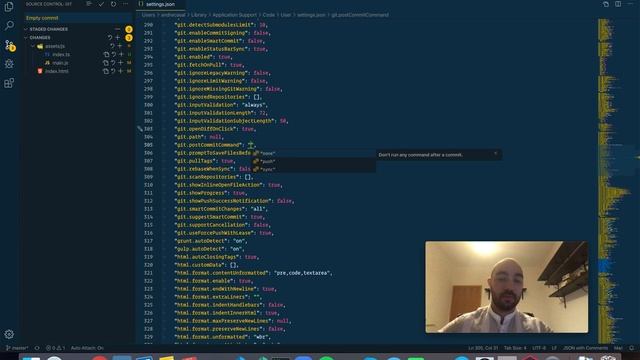The image size is (640, 360).
Task: Click the "git.path" line in editor
Action: (x=198, y=137)
